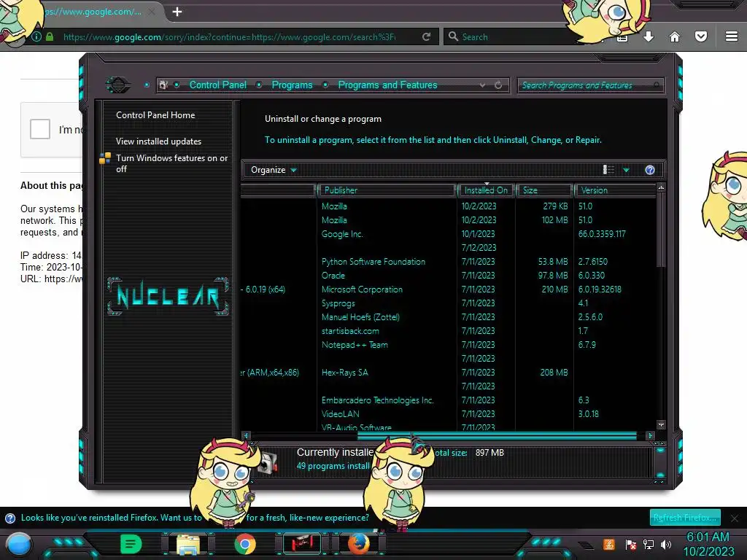The width and height of the screenshot is (747, 560).
Task: Click the Firefox downloads arrow icon
Action: pyautogui.click(x=649, y=36)
